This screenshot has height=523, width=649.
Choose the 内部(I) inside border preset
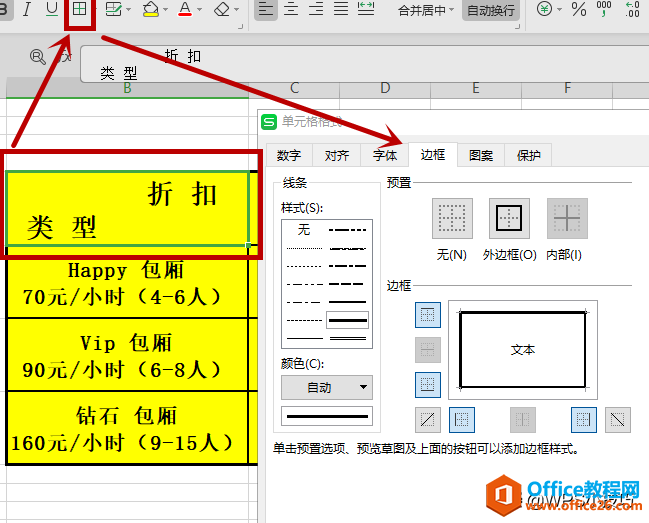coord(567,218)
